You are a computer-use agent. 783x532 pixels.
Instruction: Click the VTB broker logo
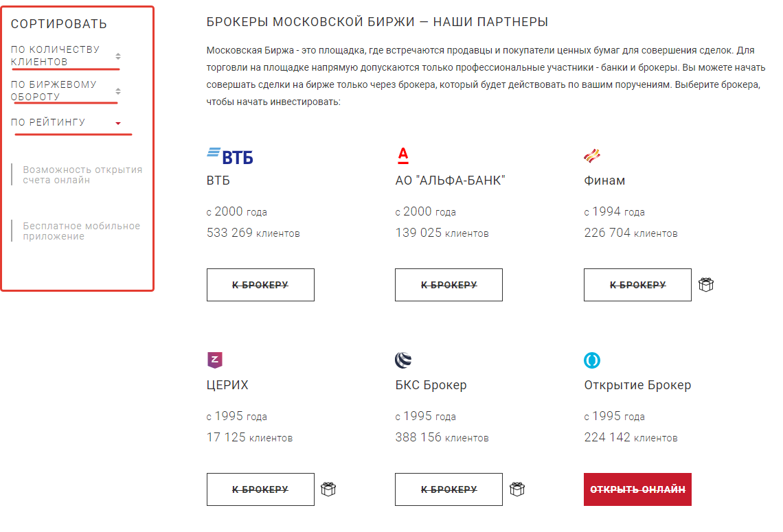pos(230,156)
